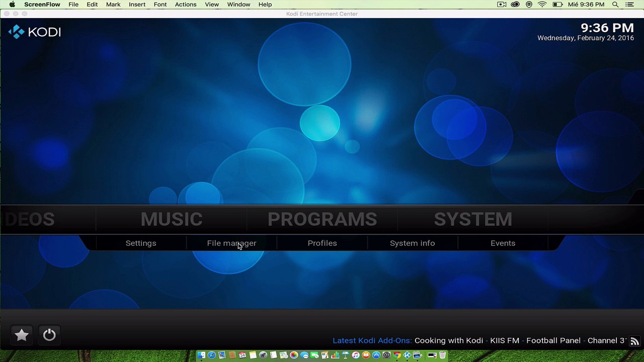Open the Help menu
644x362 pixels.
265,5
